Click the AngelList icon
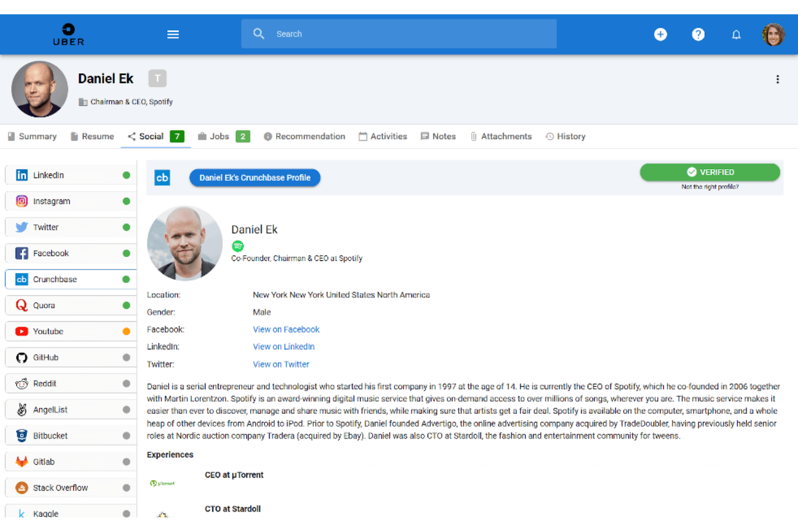The width and height of the screenshot is (798, 532). (22, 410)
